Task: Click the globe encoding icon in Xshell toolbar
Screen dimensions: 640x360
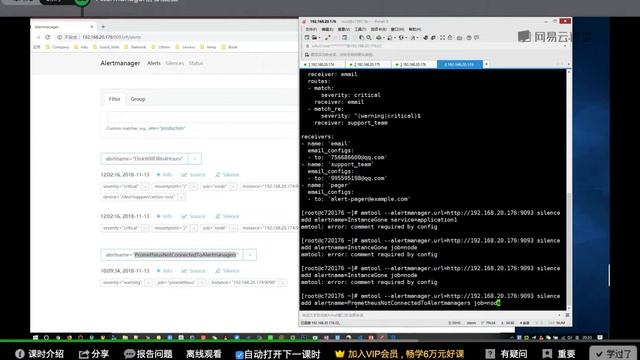Action: 401,38
